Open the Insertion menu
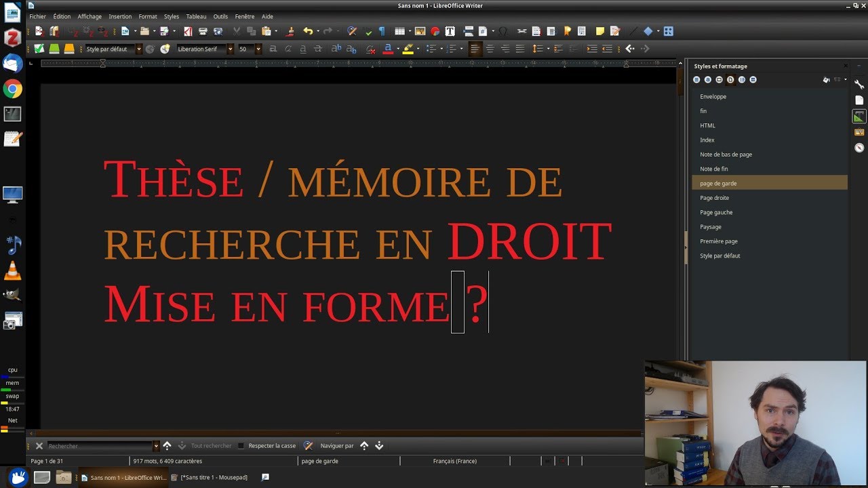 tap(120, 16)
